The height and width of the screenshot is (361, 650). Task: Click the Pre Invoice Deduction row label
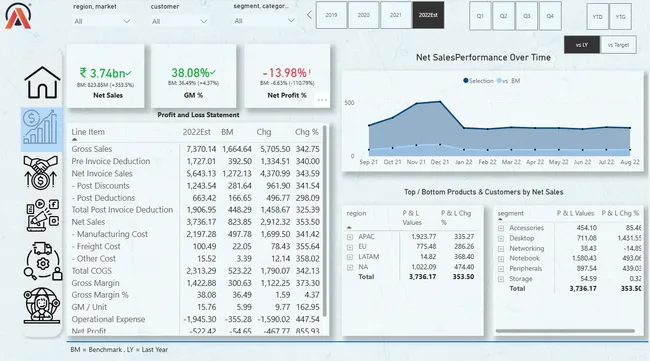coord(111,161)
